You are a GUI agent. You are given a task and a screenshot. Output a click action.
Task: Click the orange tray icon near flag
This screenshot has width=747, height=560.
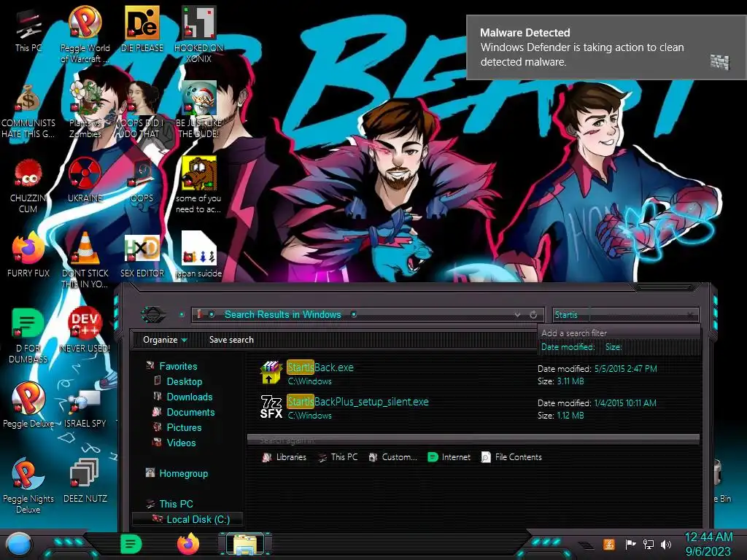[609, 544]
